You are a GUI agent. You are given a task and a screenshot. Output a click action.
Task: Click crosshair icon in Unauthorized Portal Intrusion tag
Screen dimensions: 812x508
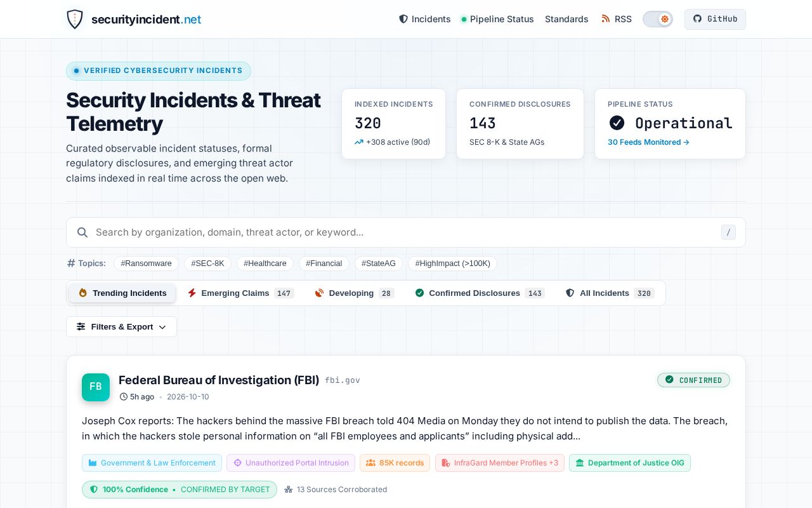[238, 463]
